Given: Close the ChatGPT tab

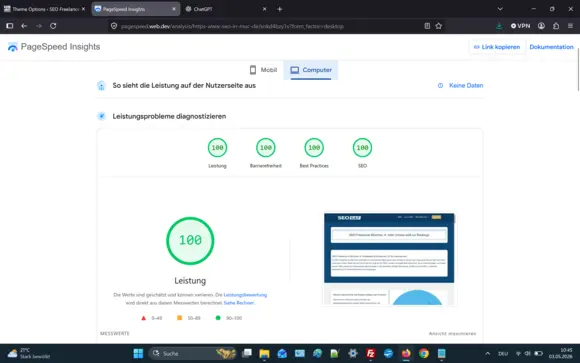Looking at the screenshot, I should tap(264, 9).
